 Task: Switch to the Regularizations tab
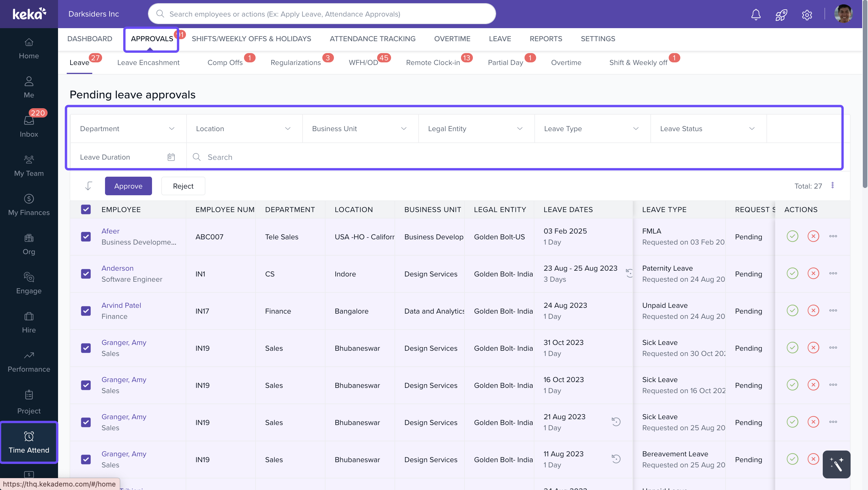(296, 63)
